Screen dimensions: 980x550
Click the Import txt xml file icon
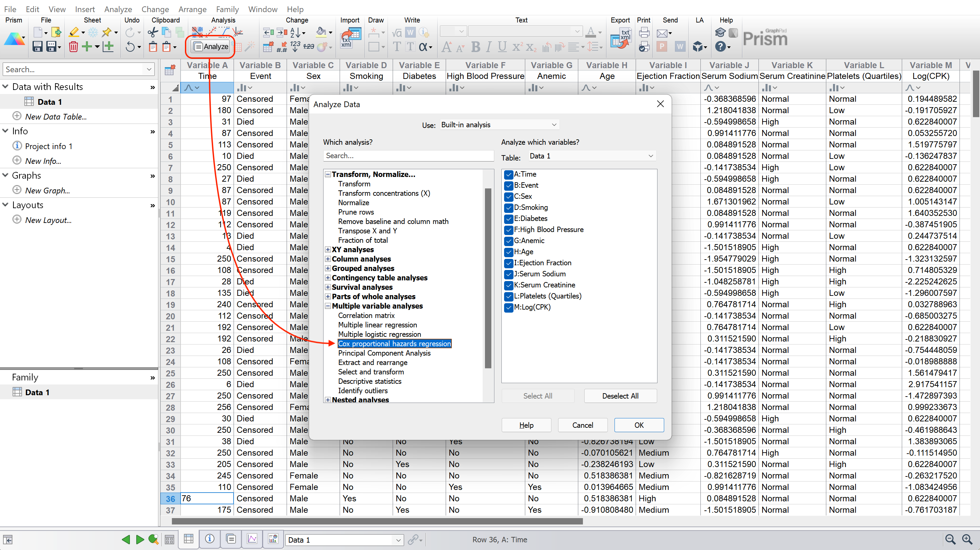click(x=350, y=38)
